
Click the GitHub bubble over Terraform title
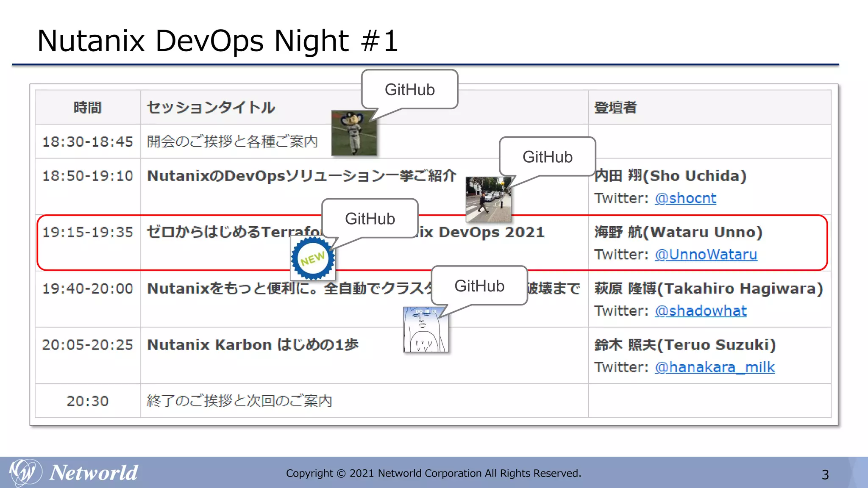coord(370,219)
